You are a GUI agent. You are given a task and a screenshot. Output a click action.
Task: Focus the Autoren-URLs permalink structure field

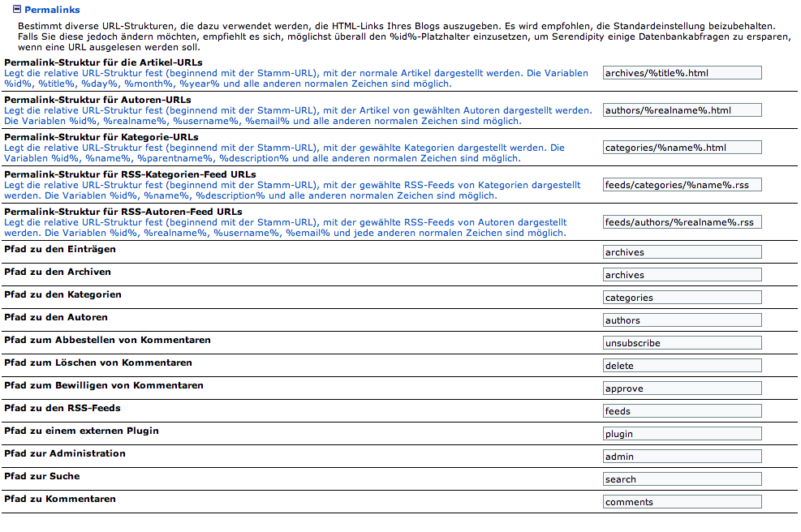click(x=682, y=110)
